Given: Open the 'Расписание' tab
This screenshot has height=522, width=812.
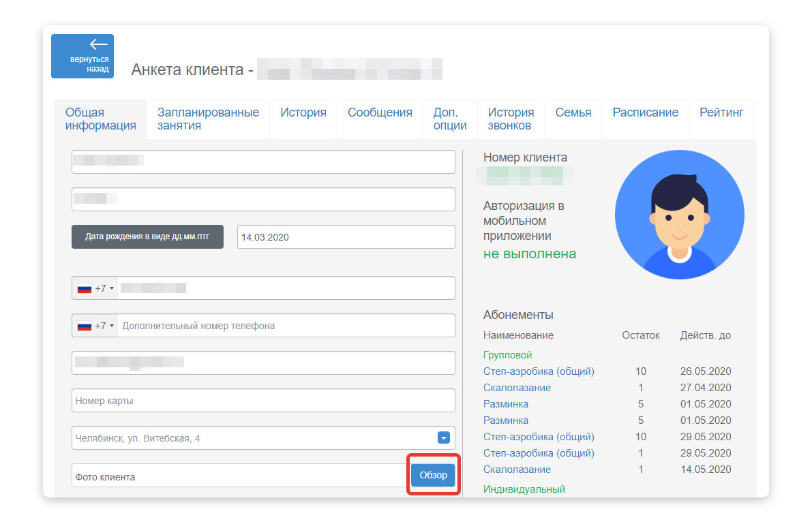Looking at the screenshot, I should click(x=645, y=113).
